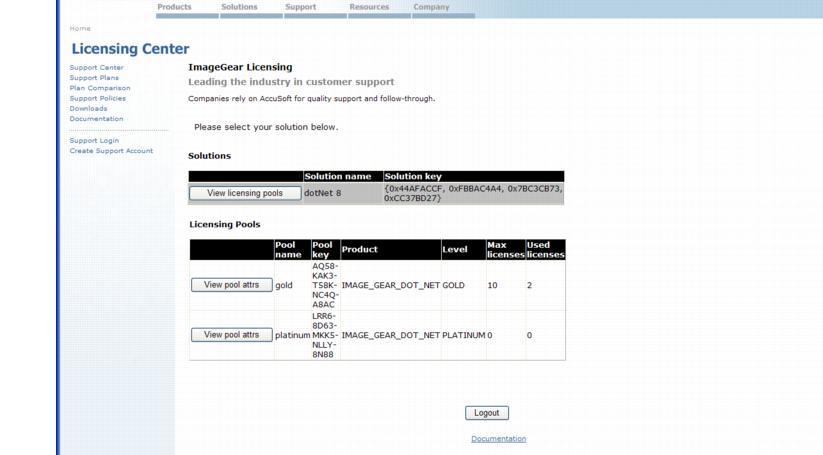
Task: Click the ImageGear Licensing heading
Action: (x=240, y=67)
